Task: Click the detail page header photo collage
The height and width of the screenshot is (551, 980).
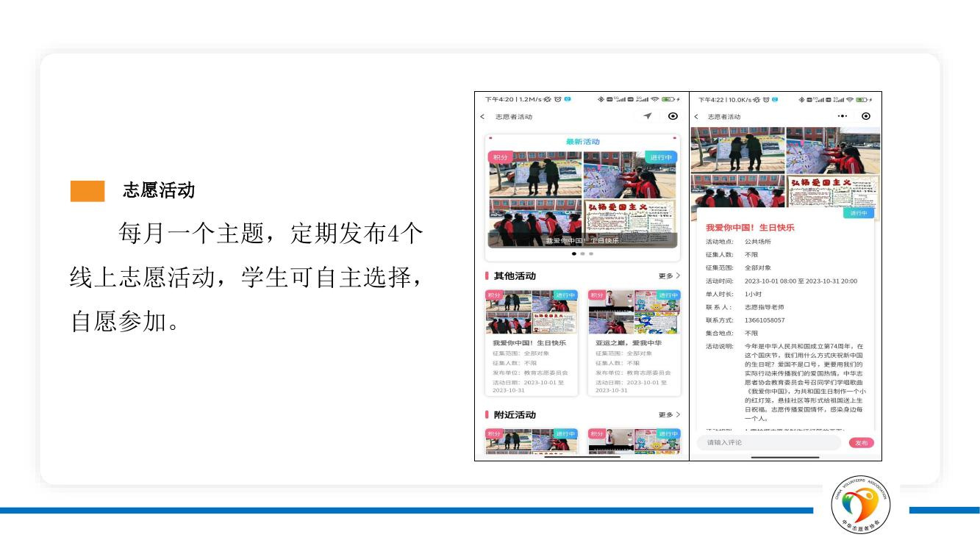Action: (x=785, y=173)
